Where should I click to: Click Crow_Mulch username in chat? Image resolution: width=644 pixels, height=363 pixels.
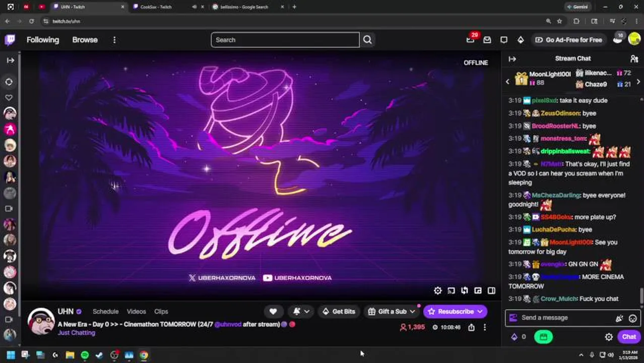click(559, 299)
